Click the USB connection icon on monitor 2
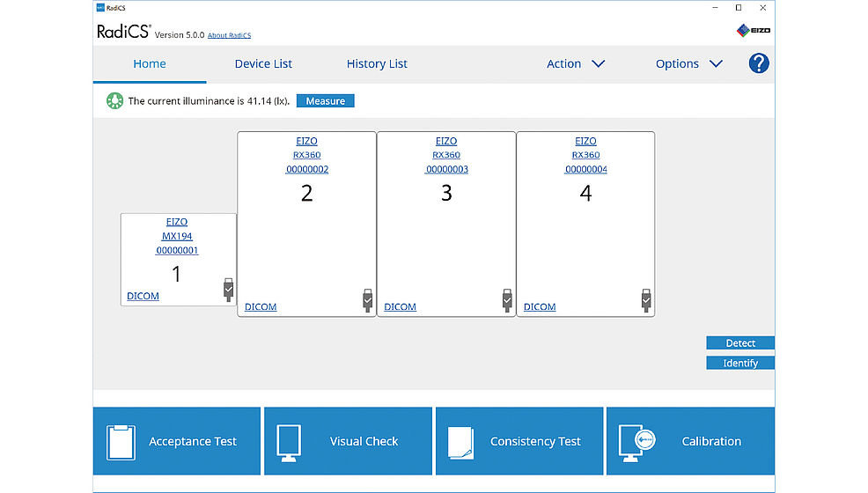868x493 pixels. click(368, 300)
